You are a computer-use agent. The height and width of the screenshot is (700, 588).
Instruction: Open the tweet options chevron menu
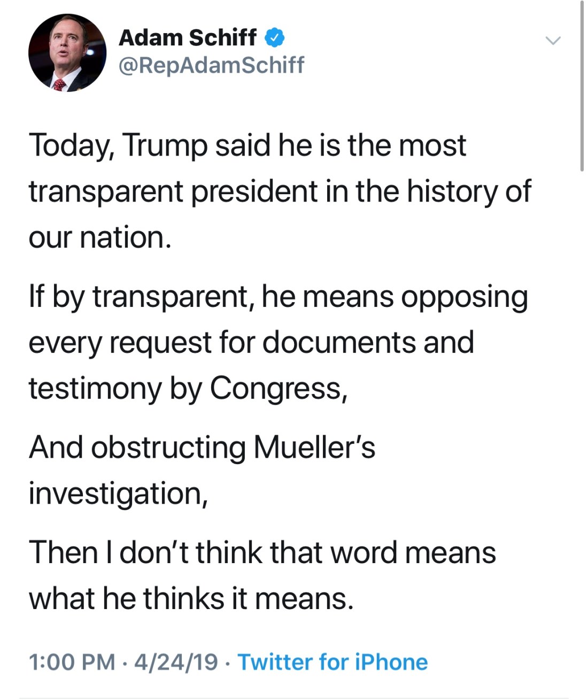[x=553, y=41]
